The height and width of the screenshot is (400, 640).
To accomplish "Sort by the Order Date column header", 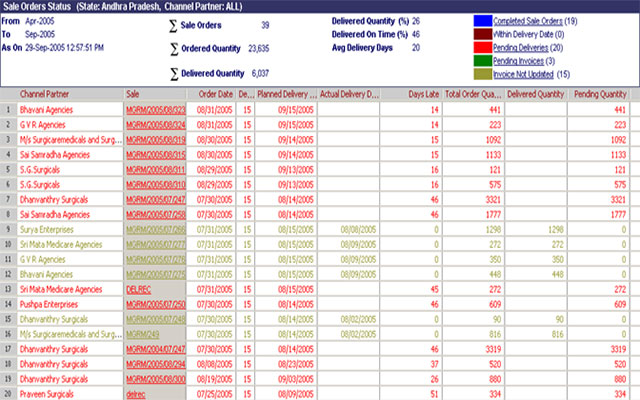I will coord(211,94).
